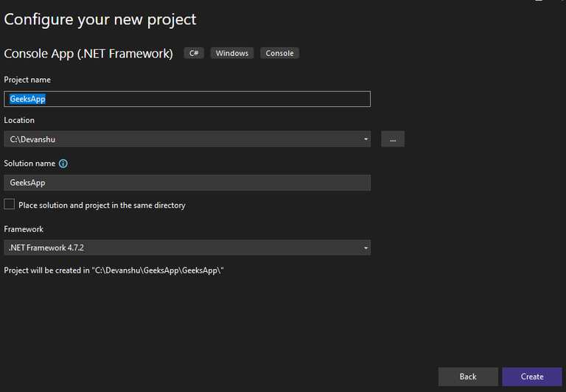Image resolution: width=566 pixels, height=392 pixels.
Task: Click the C# language tag
Action: 195,53
